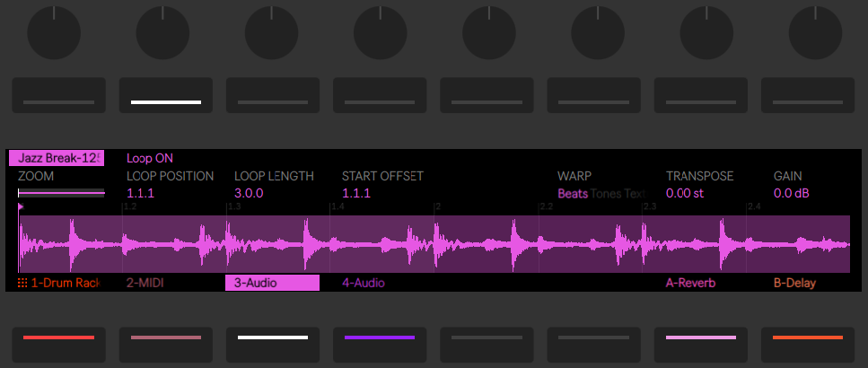Click the encoder knob above LOOP LENGTH
Image resolution: width=868 pixels, height=368 pixels.
272,33
